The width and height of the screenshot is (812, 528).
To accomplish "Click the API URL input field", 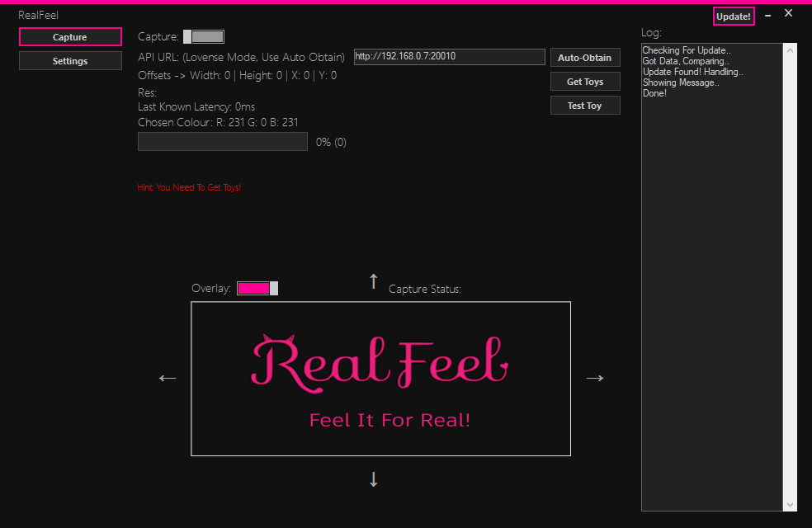I will pos(449,56).
